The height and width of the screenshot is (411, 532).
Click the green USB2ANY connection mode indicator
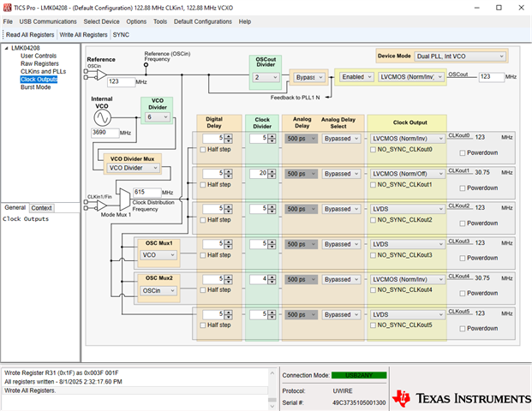(359, 375)
